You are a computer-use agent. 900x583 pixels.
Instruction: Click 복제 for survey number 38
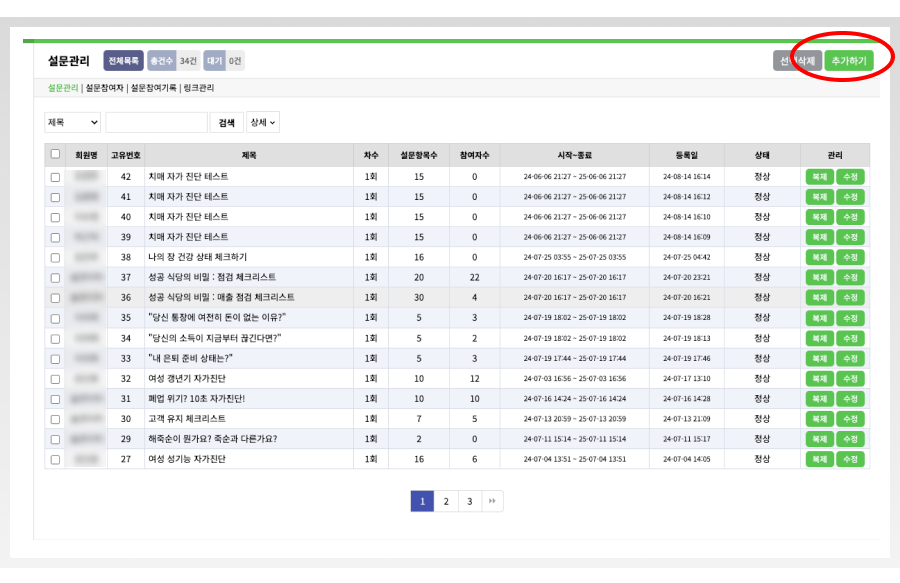point(819,257)
